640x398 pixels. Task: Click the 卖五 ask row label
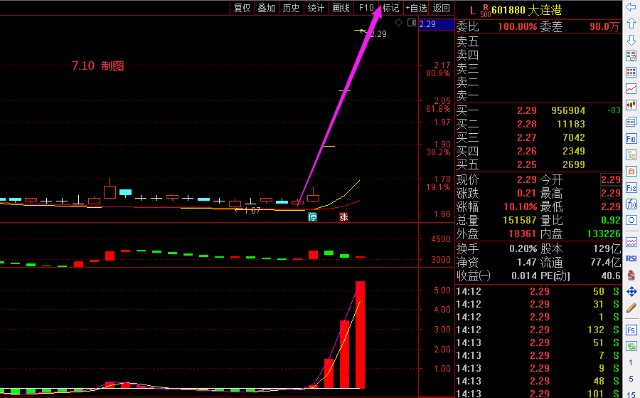(x=467, y=41)
